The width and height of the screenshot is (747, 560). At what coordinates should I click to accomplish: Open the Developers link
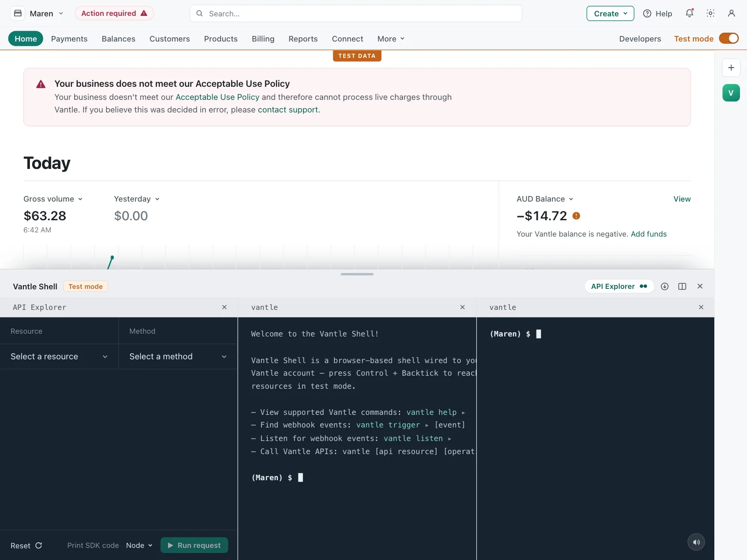(640, 39)
